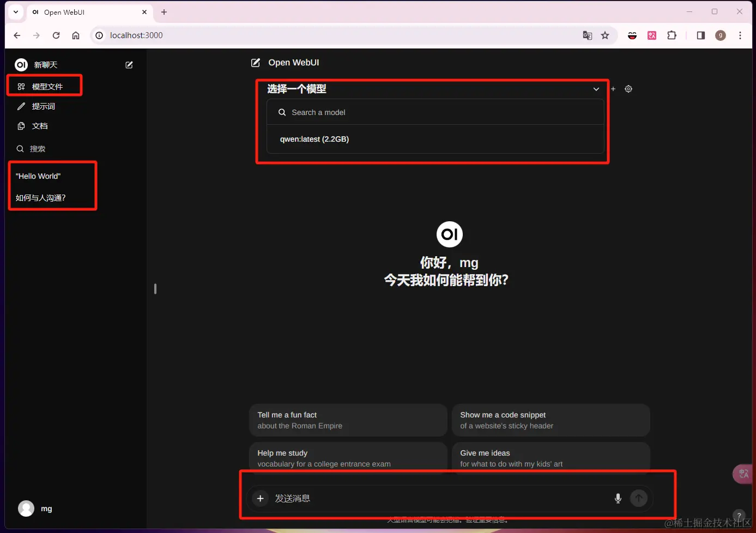Open 搜索 from the sidebar
Screen dimensions: 756x533
(37, 148)
